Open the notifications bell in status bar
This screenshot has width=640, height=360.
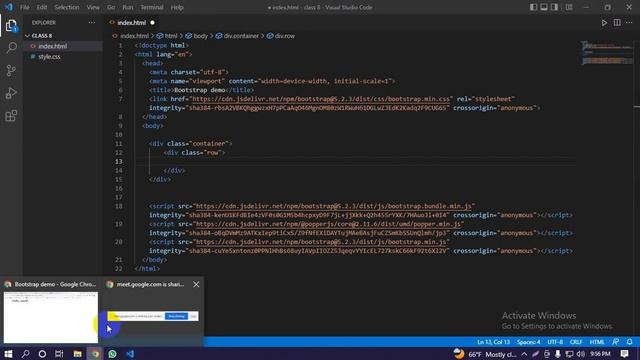point(630,342)
